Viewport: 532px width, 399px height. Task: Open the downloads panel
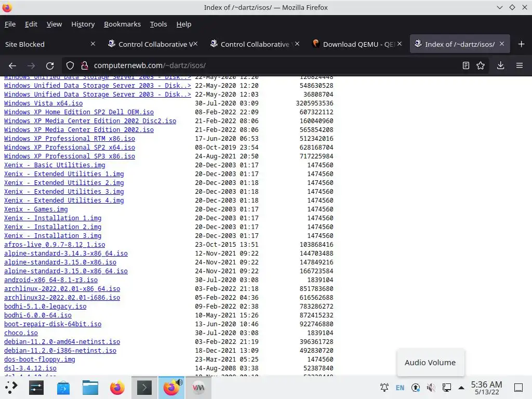[x=500, y=65]
